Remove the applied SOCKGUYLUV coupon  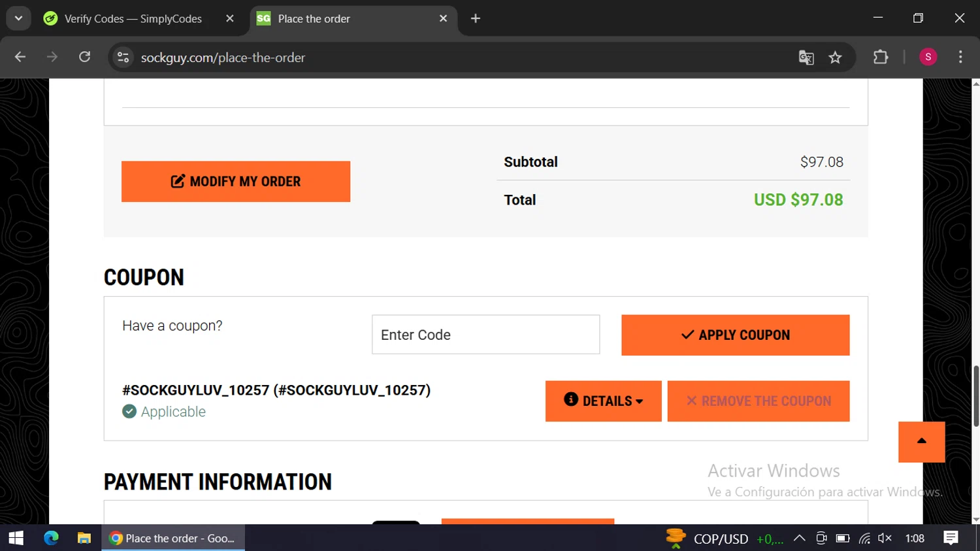(758, 401)
